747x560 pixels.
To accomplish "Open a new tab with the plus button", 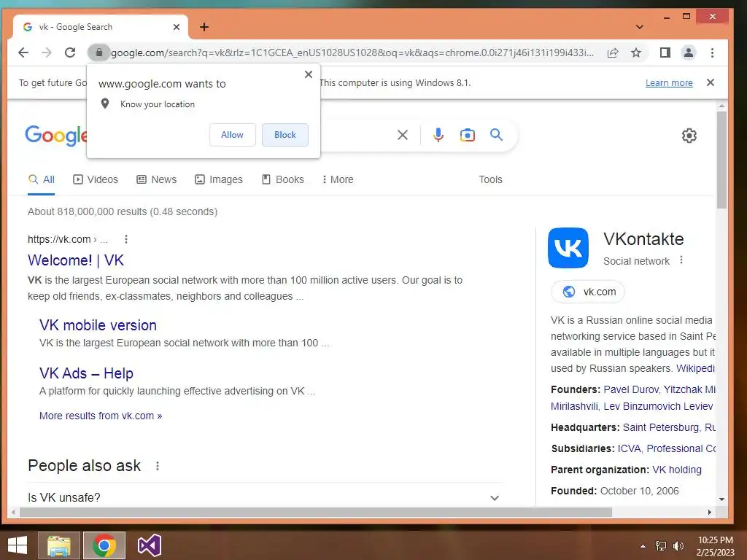I will [204, 27].
